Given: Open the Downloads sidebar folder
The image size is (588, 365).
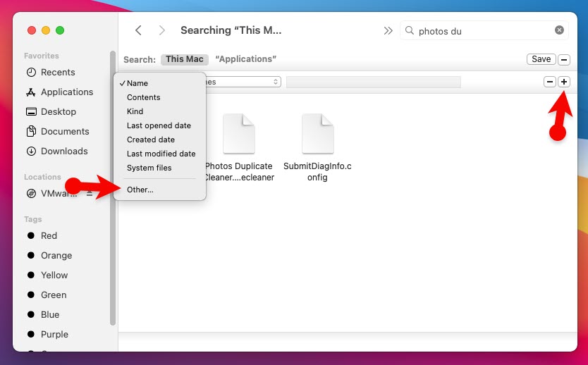Looking at the screenshot, I should pyautogui.click(x=63, y=151).
